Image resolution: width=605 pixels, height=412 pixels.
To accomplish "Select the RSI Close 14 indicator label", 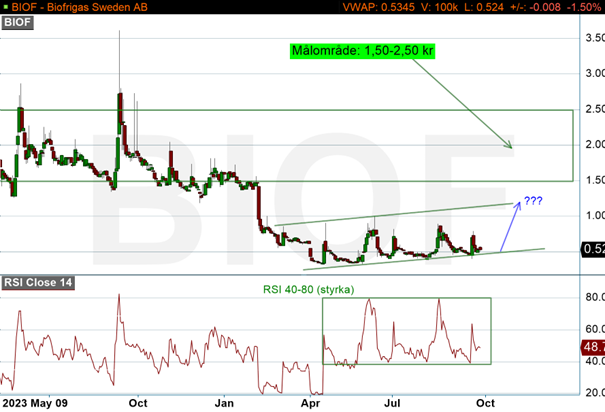I will point(38,283).
